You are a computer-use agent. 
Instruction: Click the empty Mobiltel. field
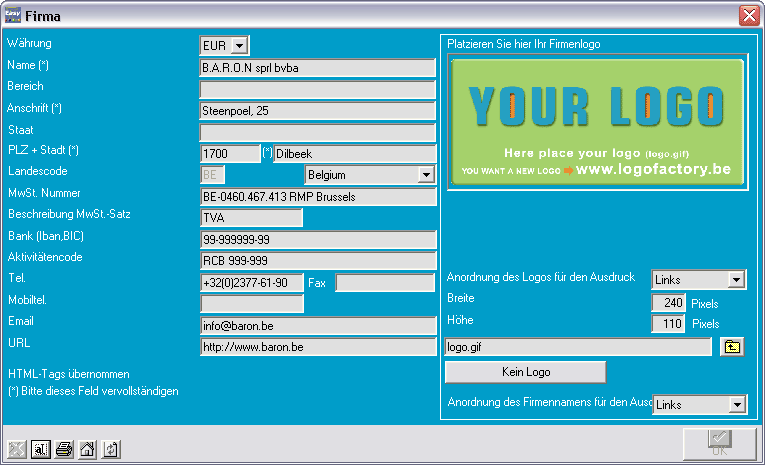[x=252, y=303]
